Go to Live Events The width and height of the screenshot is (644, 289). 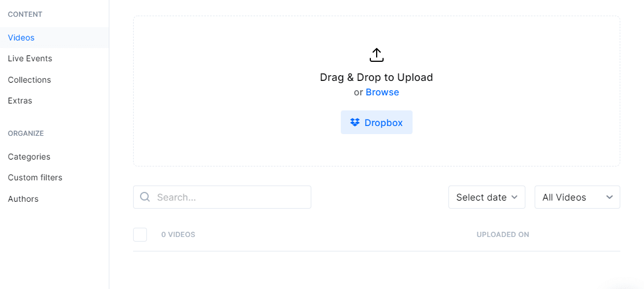[30, 58]
